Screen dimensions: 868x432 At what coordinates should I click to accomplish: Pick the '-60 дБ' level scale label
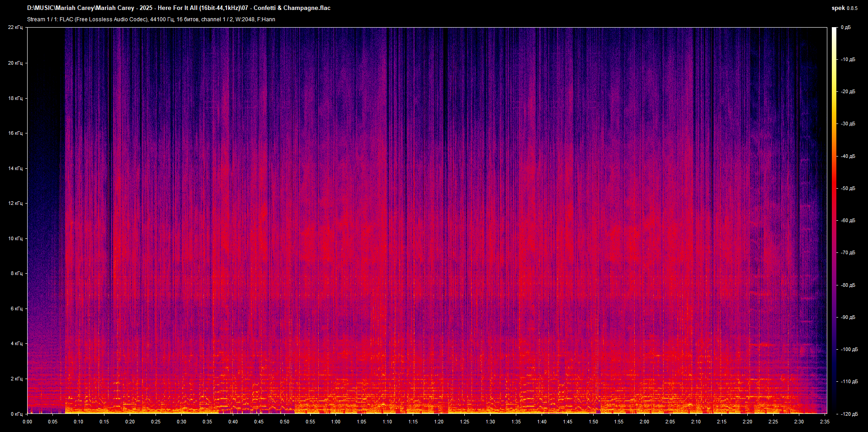(848, 221)
